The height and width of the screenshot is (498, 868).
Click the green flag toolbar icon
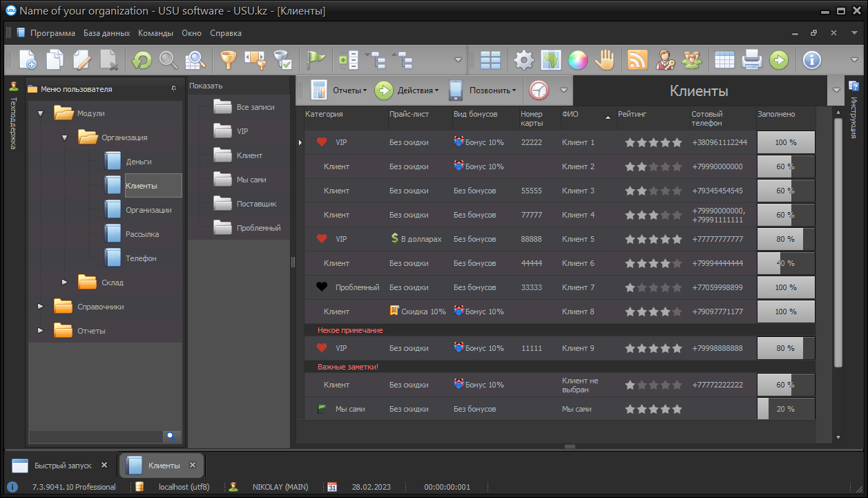point(316,61)
